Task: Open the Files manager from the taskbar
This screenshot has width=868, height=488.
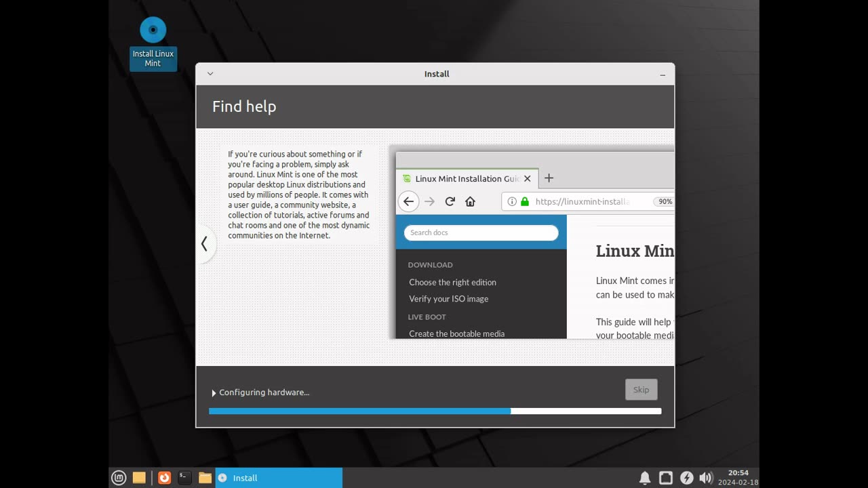Action: pos(205,478)
